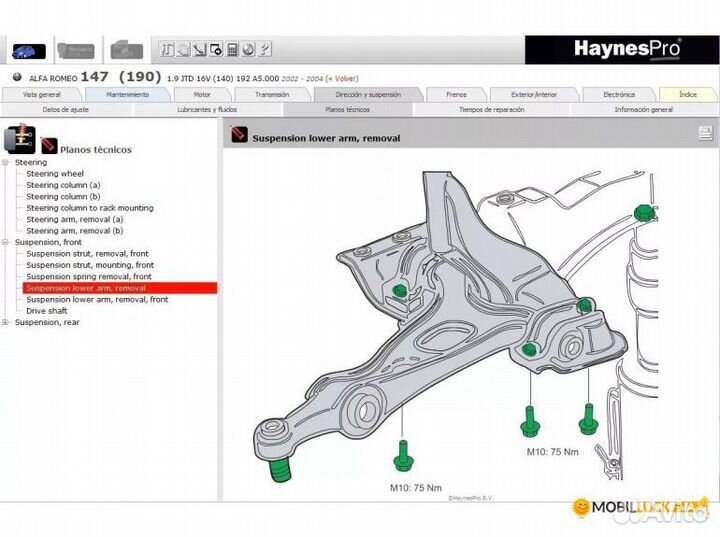Follow the « Volver link

(342, 79)
